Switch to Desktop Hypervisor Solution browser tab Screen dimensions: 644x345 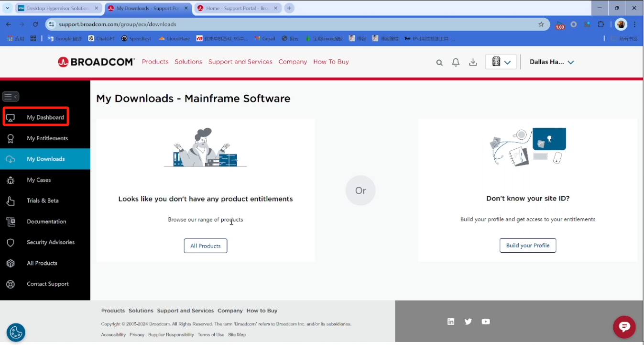click(x=58, y=8)
